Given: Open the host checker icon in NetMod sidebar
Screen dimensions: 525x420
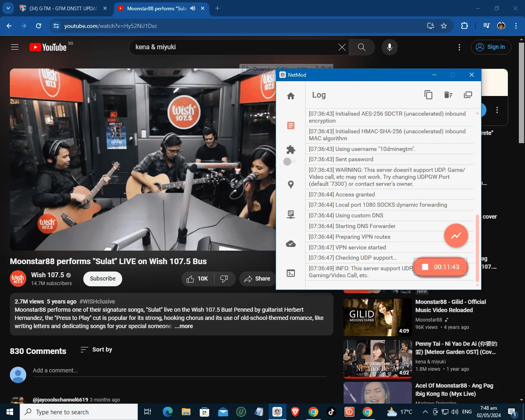Looking at the screenshot, I should click(x=291, y=215).
